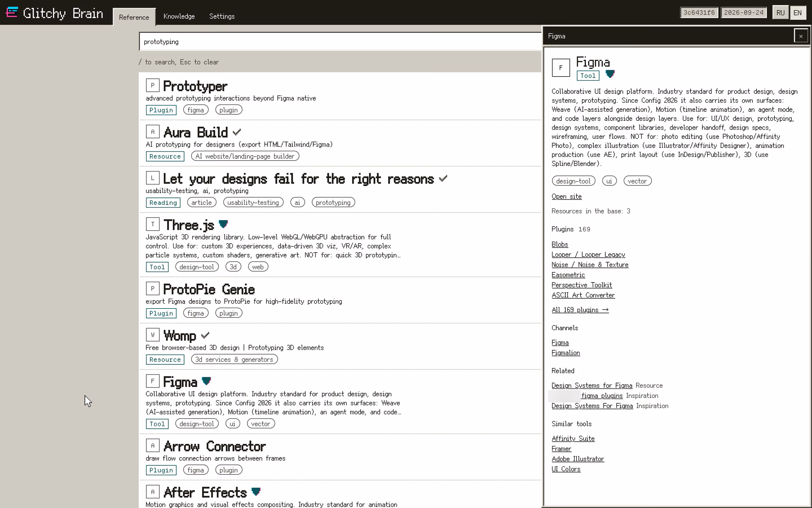Click the F letter icon in the Figma list row
812x508 pixels.
point(153,381)
